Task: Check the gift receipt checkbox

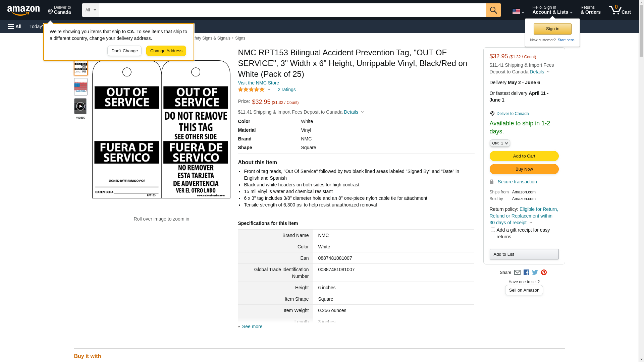Action: click(x=493, y=230)
